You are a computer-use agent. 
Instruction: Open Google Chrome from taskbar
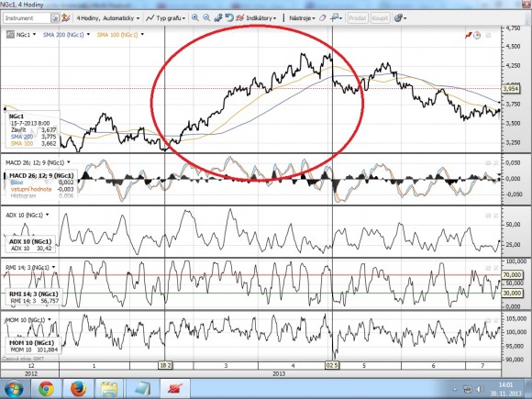(x=46, y=389)
